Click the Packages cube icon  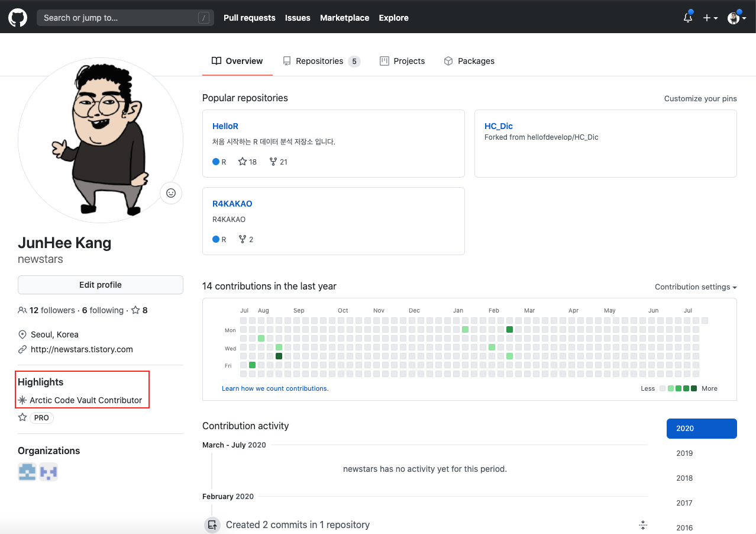448,61
